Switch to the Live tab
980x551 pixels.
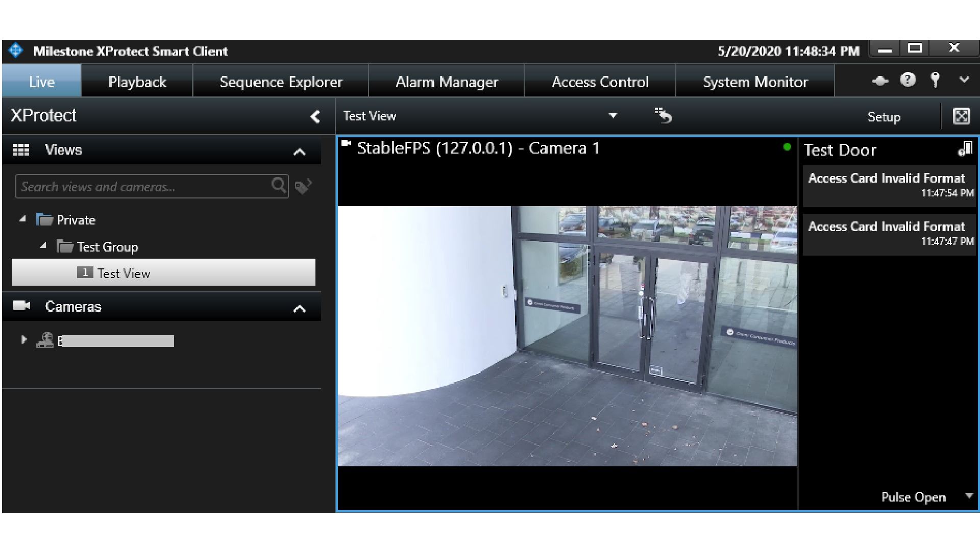[41, 82]
